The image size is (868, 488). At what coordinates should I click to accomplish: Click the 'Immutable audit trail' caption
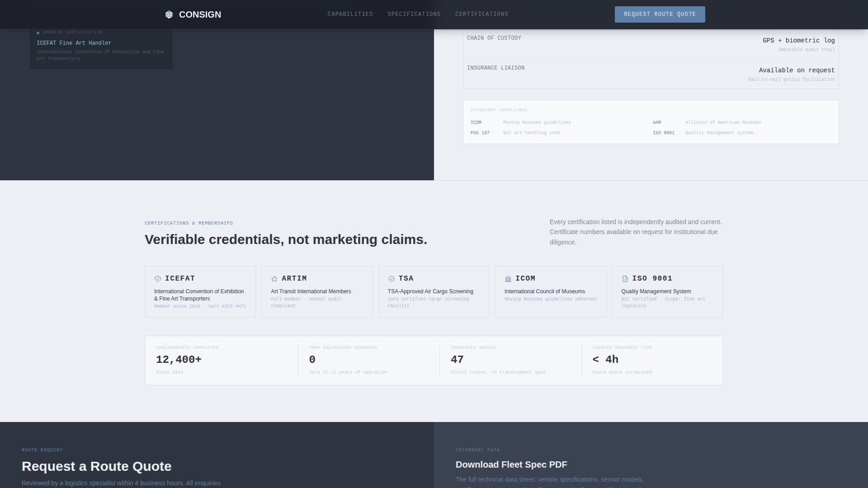(x=807, y=50)
